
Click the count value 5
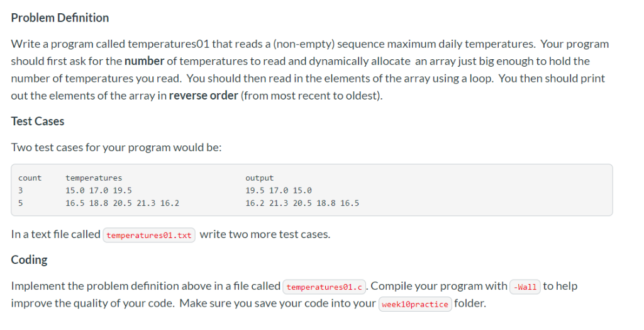21,203
